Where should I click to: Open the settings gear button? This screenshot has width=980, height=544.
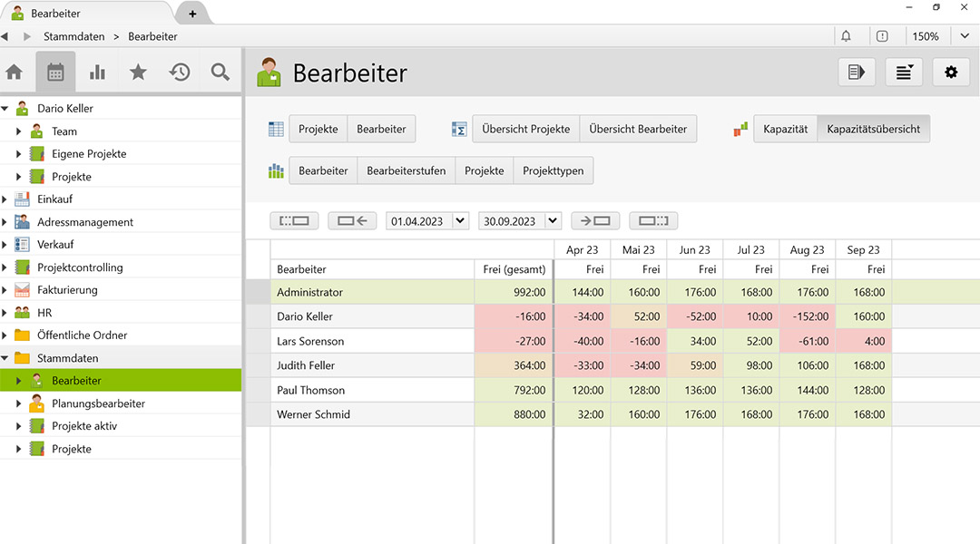coord(951,73)
